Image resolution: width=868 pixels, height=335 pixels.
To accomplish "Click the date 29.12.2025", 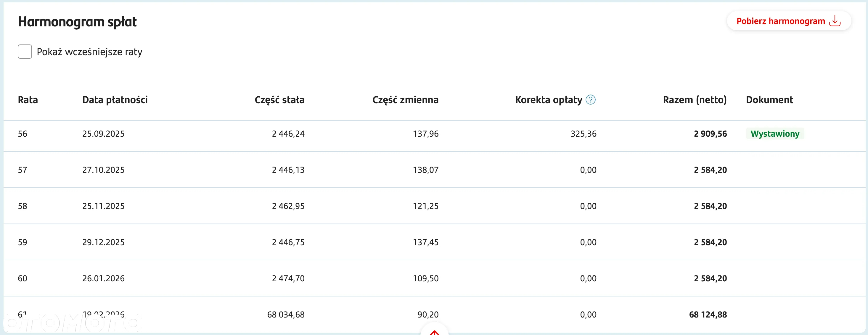I will (103, 242).
